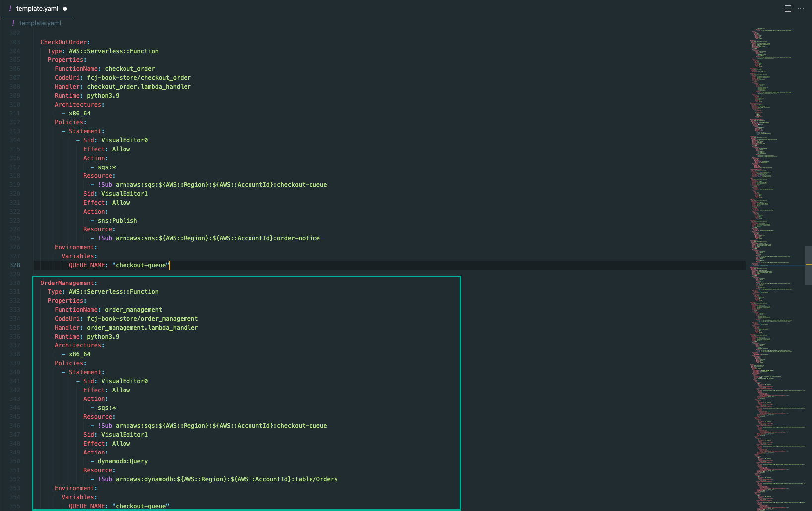This screenshot has width=812, height=511.
Task: Click line number 330 in the gutter
Action: pyautogui.click(x=15, y=283)
